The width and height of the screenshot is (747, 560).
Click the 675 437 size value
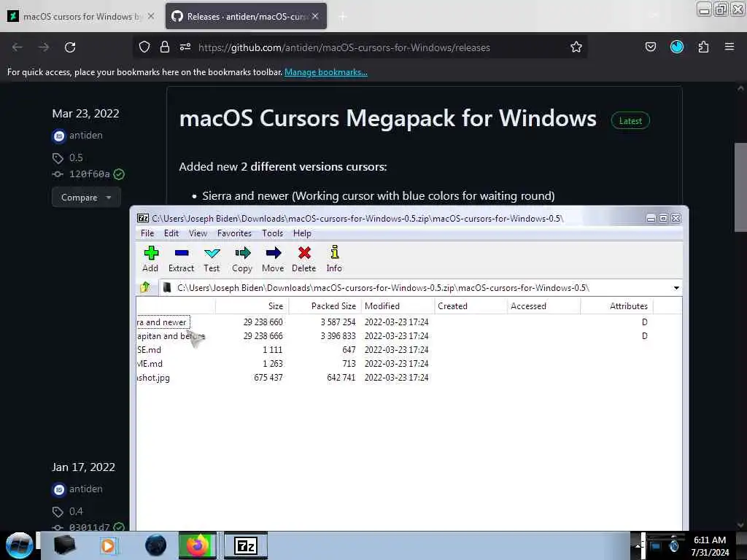coord(268,378)
